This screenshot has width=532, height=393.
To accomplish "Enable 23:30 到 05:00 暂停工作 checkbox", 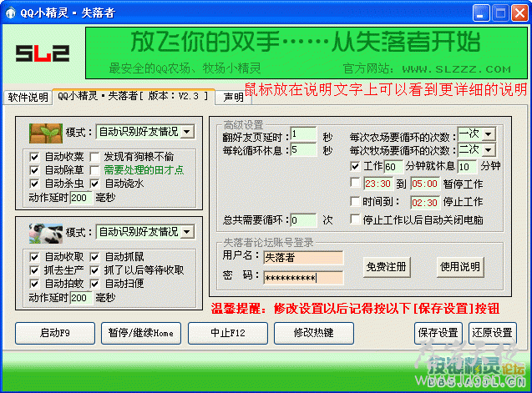I will tap(355, 183).
